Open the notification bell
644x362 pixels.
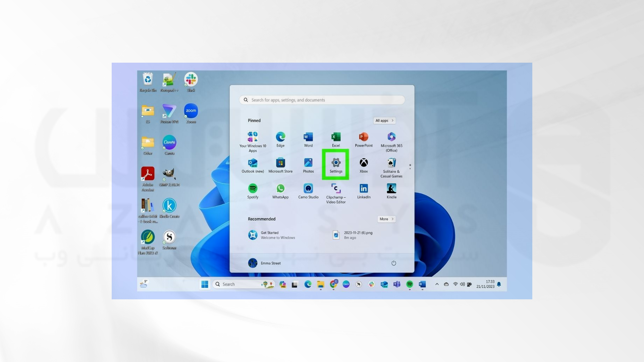(499, 284)
